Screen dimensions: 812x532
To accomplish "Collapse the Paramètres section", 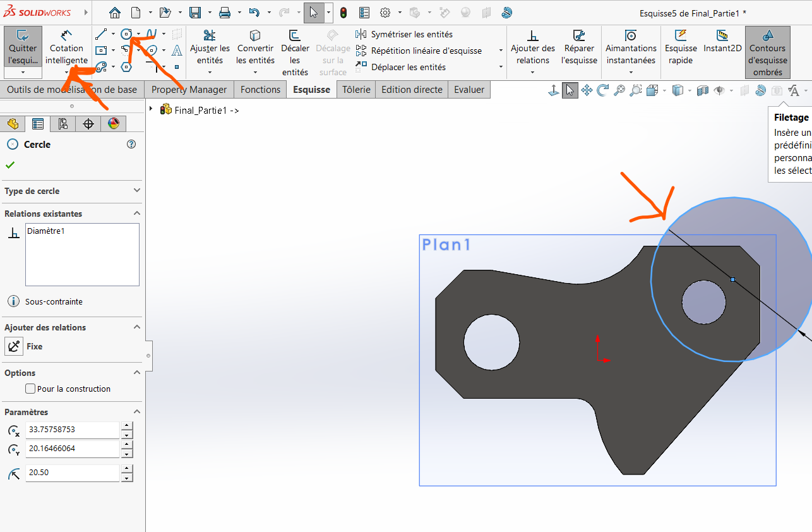I will (x=137, y=411).
